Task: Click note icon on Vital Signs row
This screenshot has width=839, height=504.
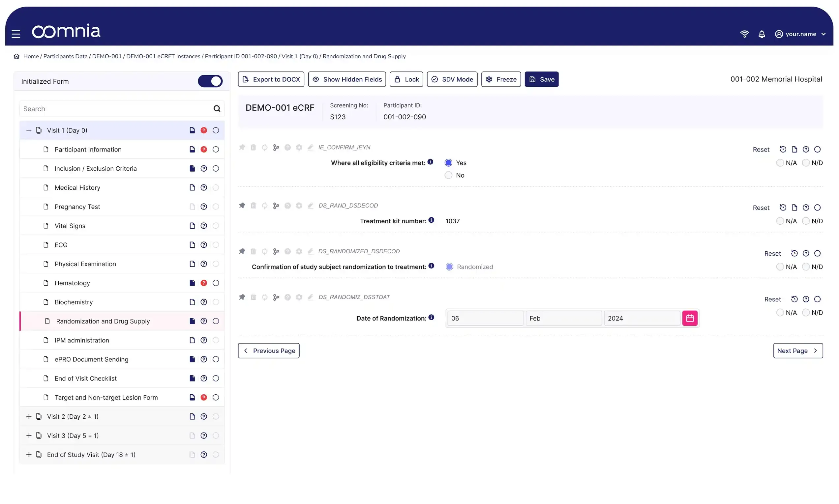Action: coord(192,226)
